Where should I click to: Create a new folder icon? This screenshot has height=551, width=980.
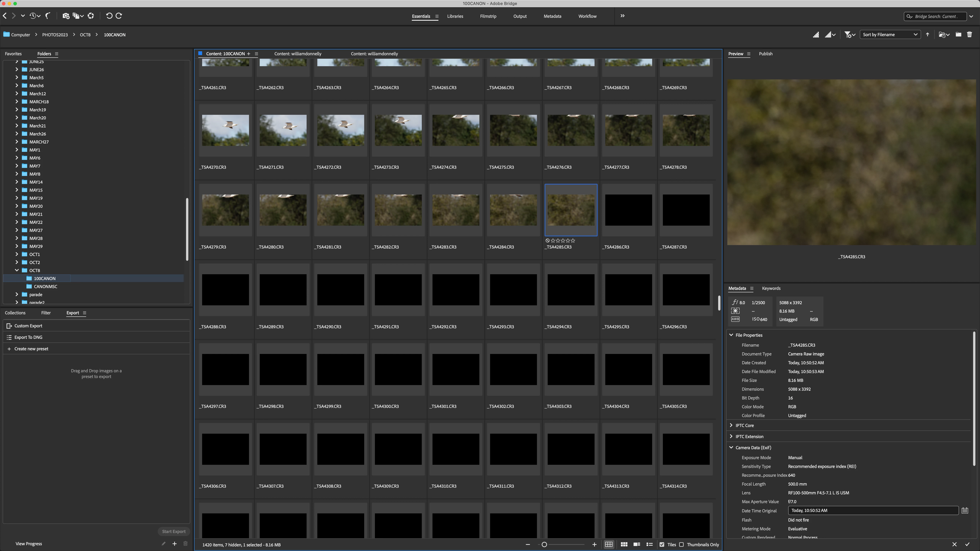958,35
